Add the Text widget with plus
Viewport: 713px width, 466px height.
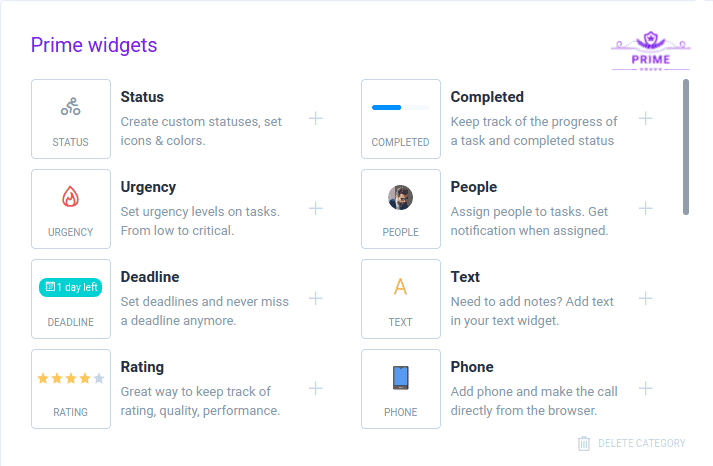pyautogui.click(x=646, y=298)
